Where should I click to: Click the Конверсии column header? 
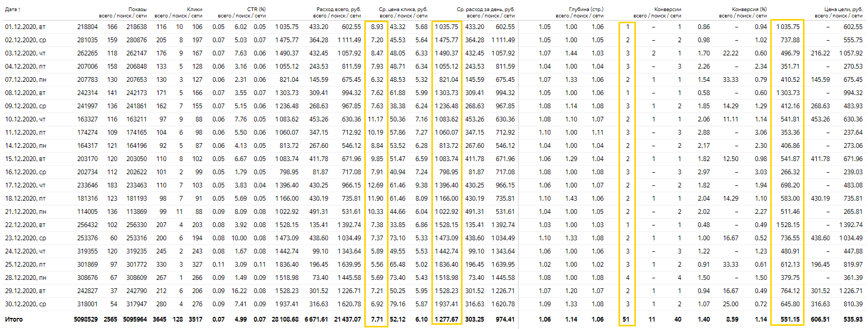click(668, 10)
